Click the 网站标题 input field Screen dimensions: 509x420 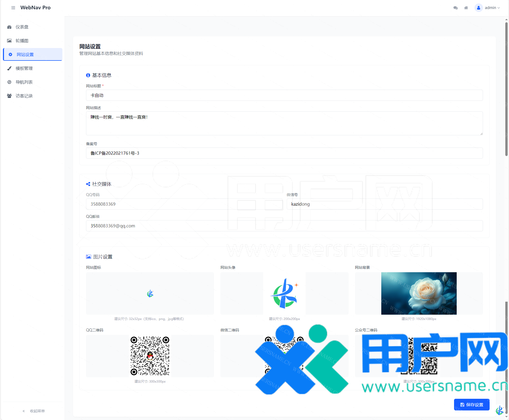pos(284,95)
